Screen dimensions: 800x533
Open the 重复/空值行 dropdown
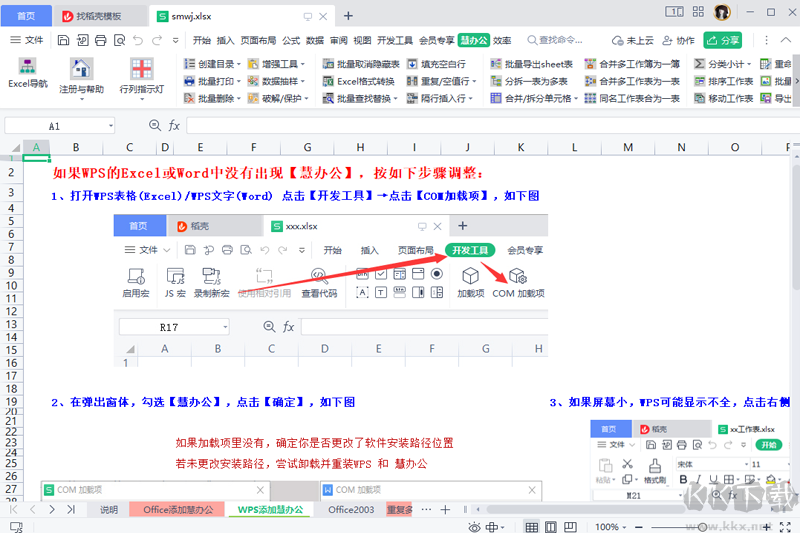[474, 82]
